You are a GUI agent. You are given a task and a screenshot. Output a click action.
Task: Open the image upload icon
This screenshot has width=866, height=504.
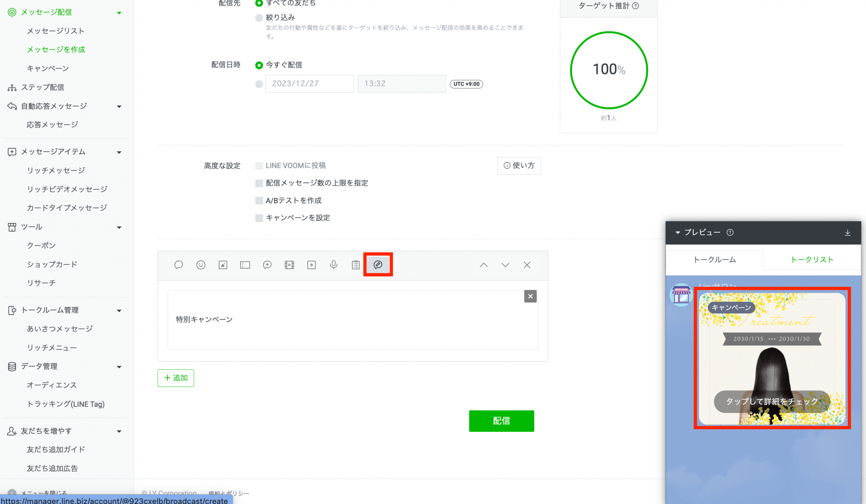point(223,265)
